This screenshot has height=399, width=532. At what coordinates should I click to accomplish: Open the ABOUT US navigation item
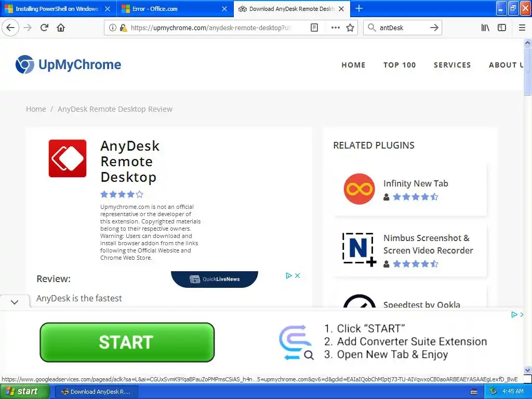point(506,65)
